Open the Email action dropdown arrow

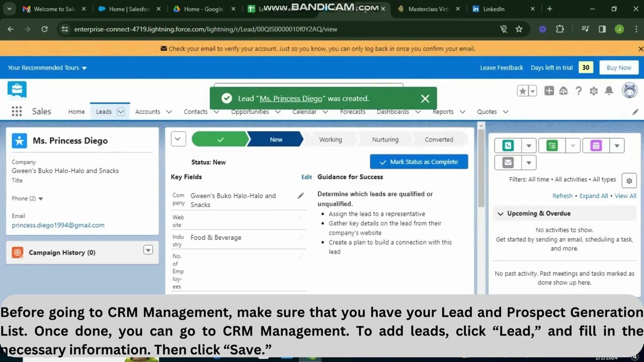(529, 162)
